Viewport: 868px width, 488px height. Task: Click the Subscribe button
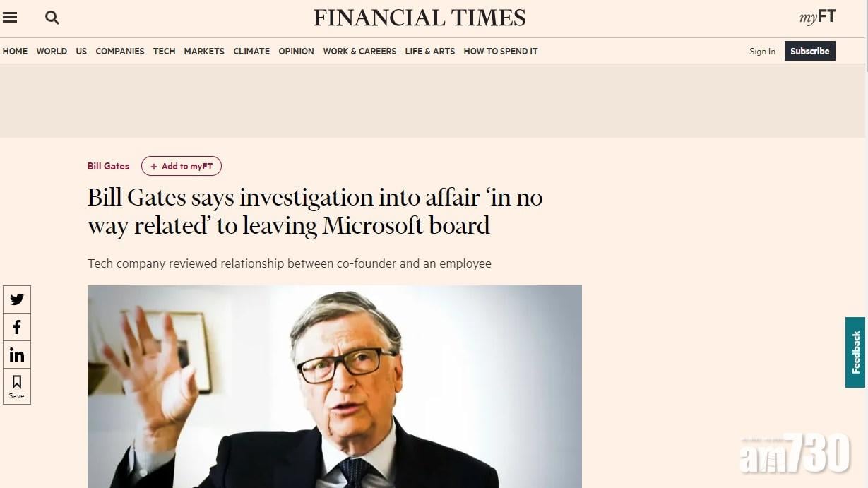tap(809, 51)
